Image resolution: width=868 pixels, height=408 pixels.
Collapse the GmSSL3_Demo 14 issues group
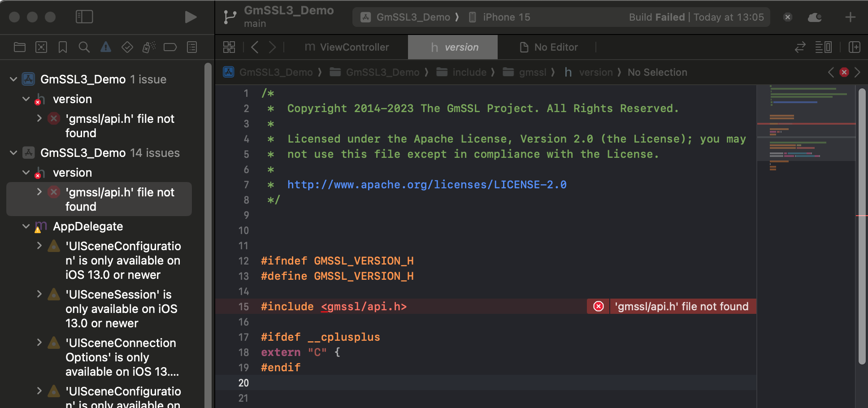(13, 153)
